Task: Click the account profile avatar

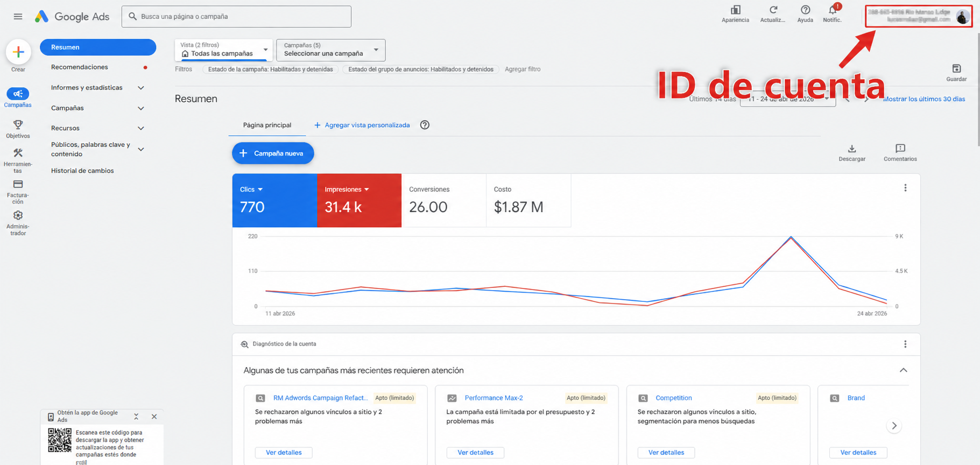Action: pyautogui.click(x=962, y=17)
